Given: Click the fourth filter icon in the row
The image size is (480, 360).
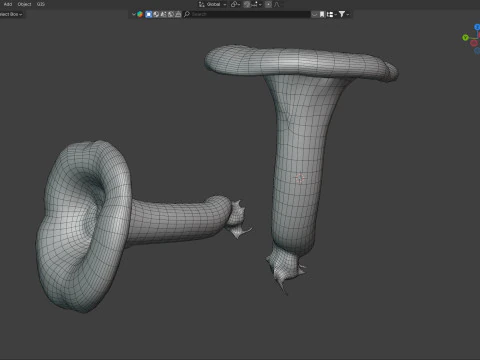Looking at the screenshot, I should click(x=171, y=14).
